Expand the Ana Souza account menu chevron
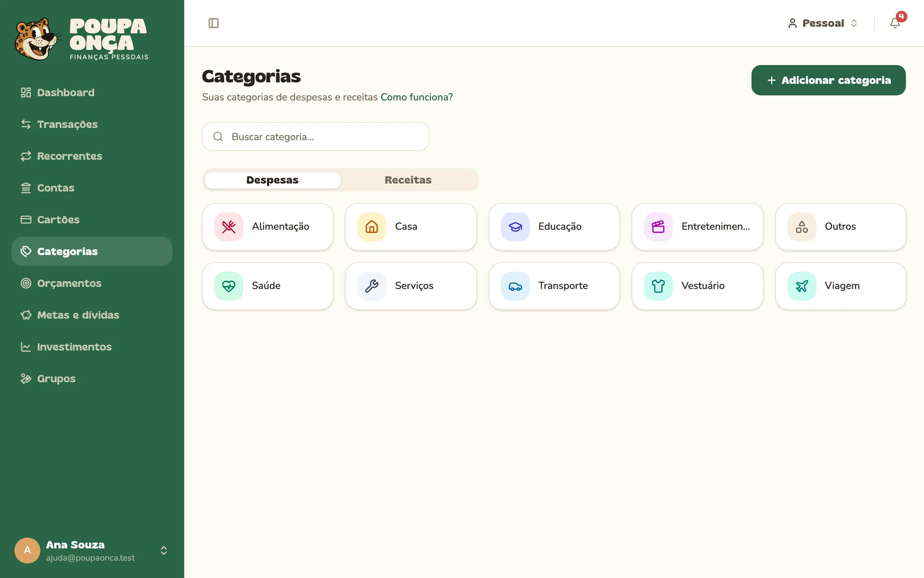 164,550
